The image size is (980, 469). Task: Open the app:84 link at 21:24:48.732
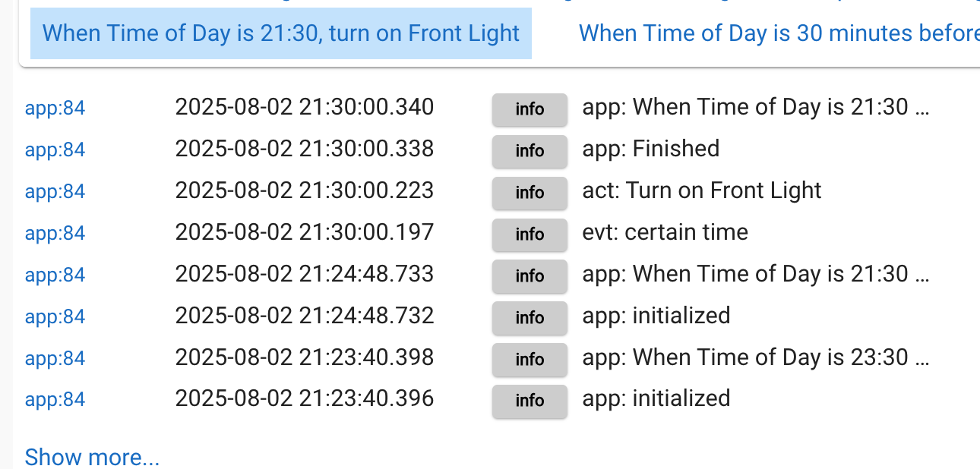(55, 317)
